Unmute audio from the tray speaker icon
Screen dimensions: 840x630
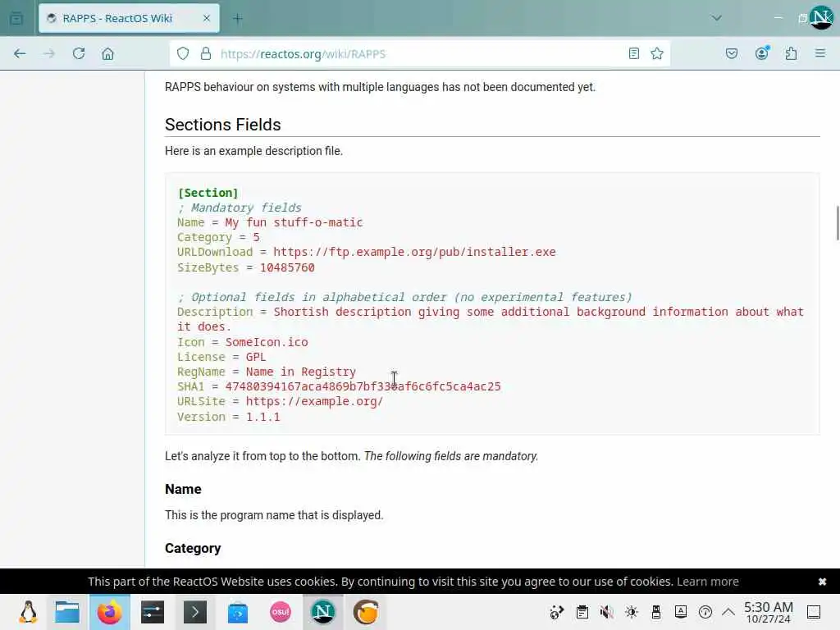pyautogui.click(x=606, y=612)
